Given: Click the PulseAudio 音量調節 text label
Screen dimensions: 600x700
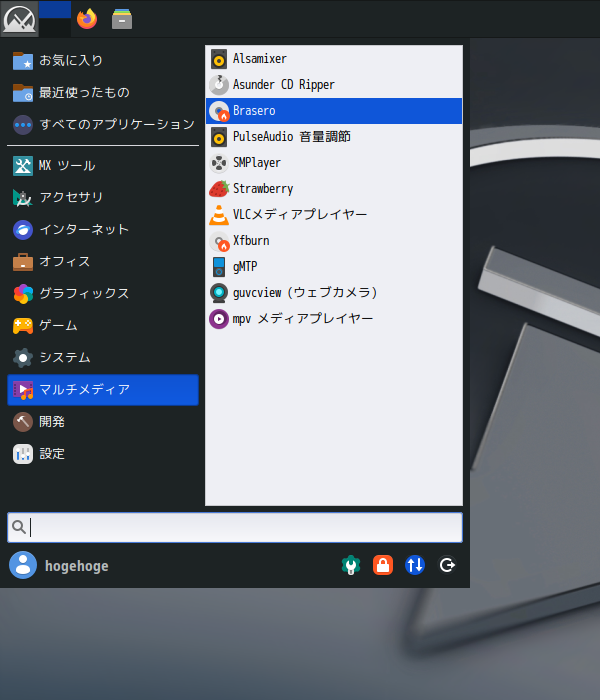Looking at the screenshot, I should [x=292, y=137].
